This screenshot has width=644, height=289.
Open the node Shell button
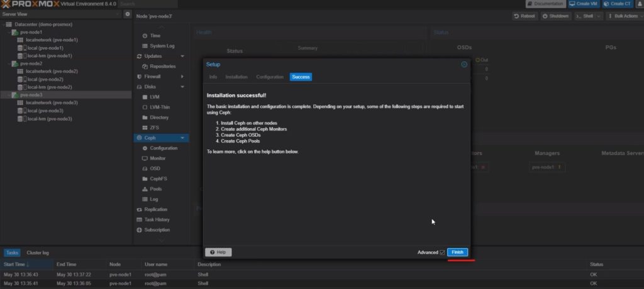pyautogui.click(x=584, y=16)
